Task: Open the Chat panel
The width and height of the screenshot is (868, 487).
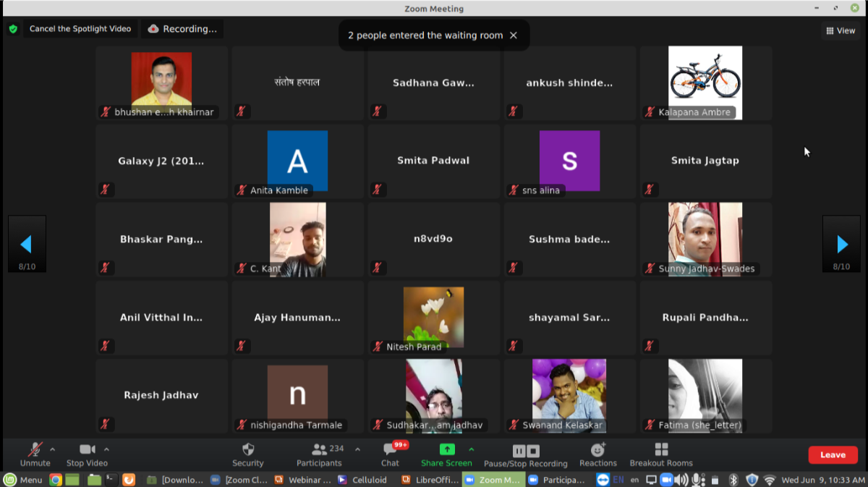Action: coord(390,454)
